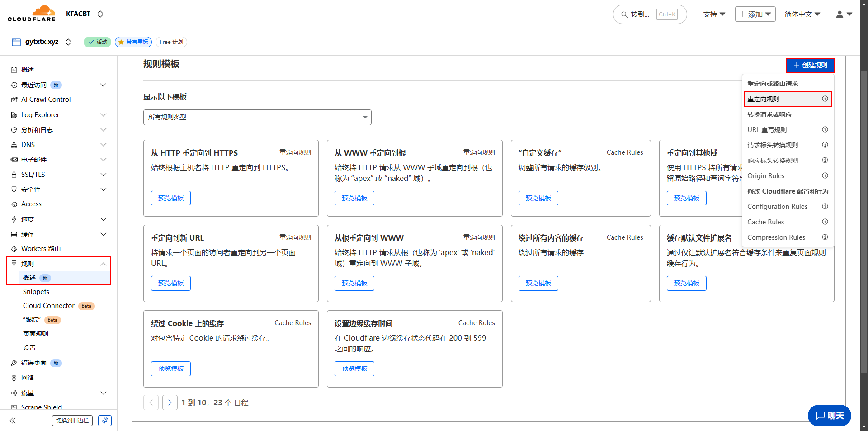Preview the 从 HTTP 重定向到 HTTPS template
868x431 pixels.
(171, 198)
